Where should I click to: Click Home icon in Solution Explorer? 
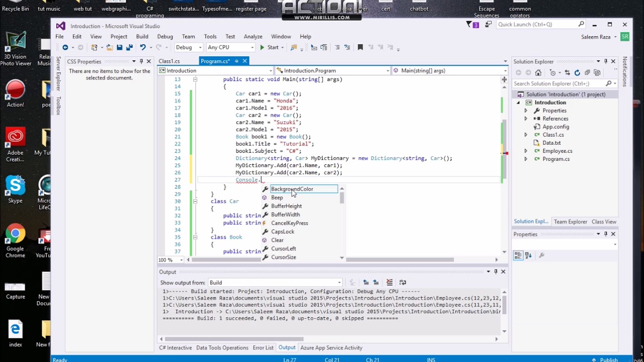538,72
